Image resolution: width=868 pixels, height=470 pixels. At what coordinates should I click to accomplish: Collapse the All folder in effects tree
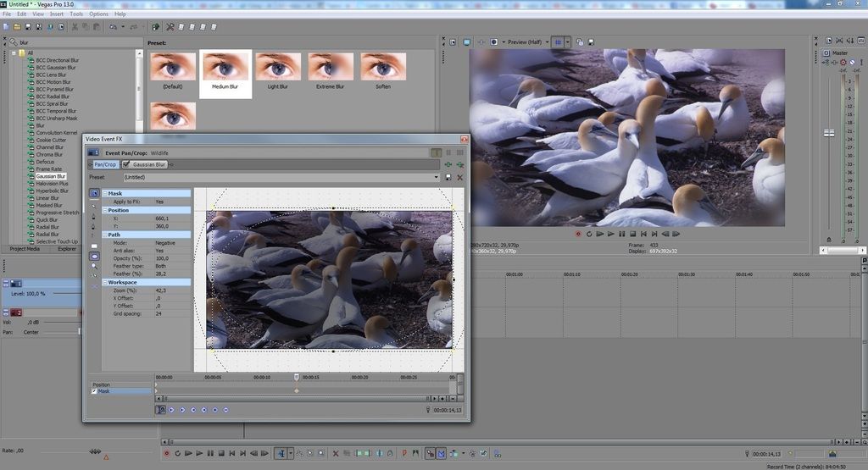[14, 53]
